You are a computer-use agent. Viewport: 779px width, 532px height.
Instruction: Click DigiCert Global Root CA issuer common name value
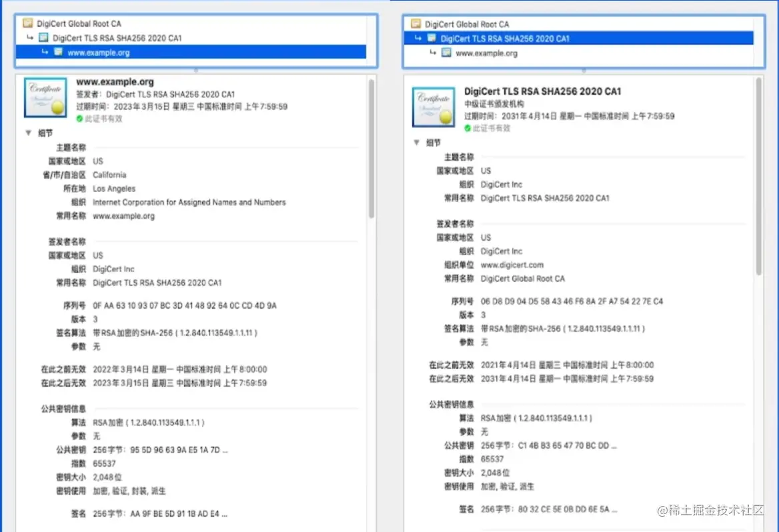click(x=523, y=279)
